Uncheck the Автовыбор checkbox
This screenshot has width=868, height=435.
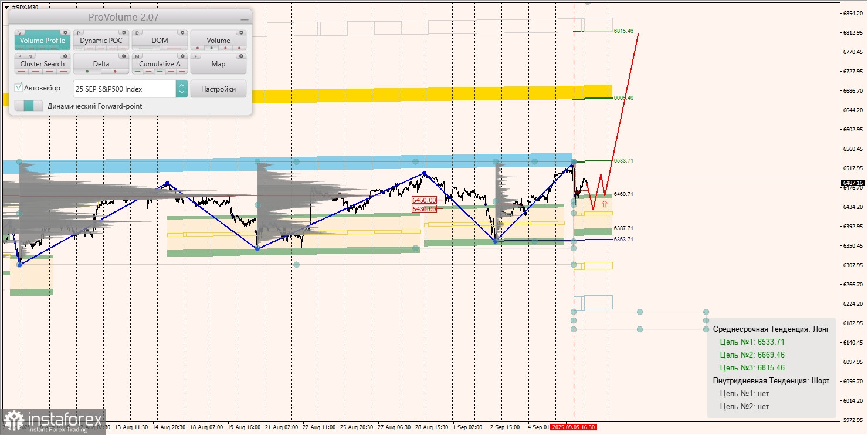click(19, 87)
